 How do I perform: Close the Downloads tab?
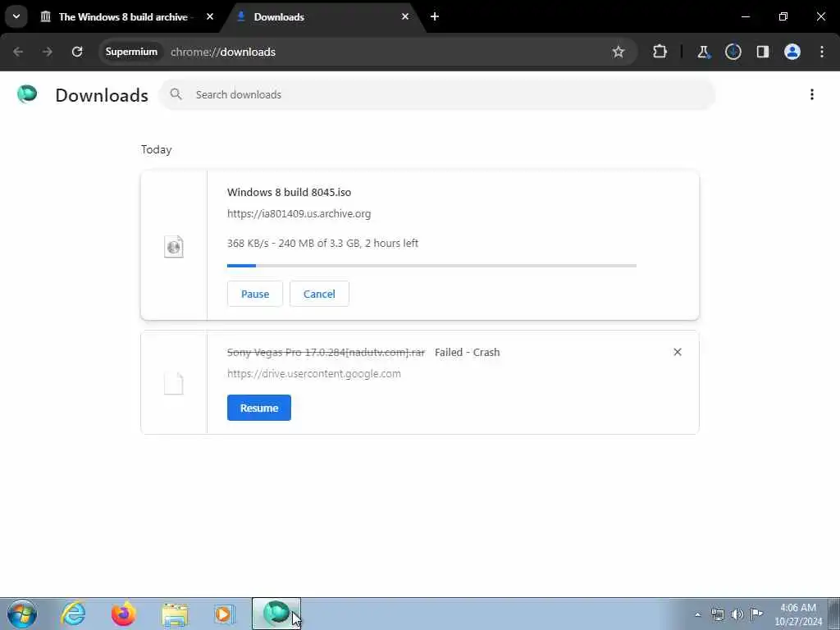(405, 16)
